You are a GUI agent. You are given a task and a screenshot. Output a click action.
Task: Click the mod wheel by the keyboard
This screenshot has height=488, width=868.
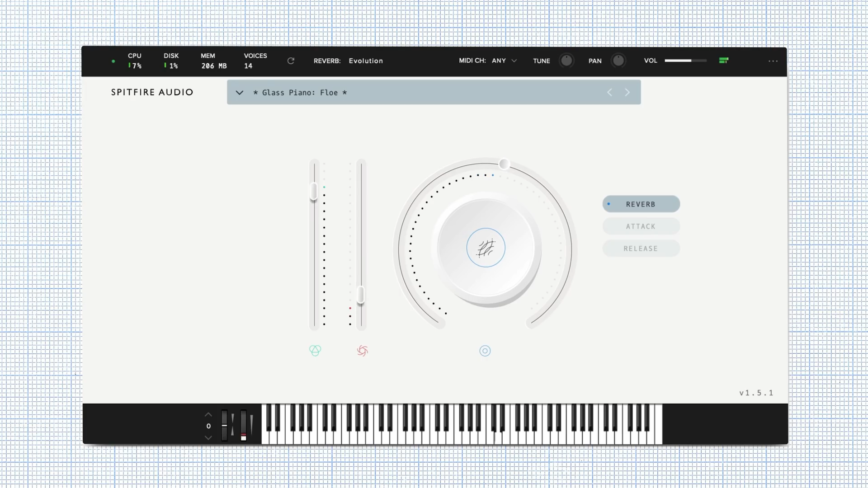pyautogui.click(x=243, y=425)
